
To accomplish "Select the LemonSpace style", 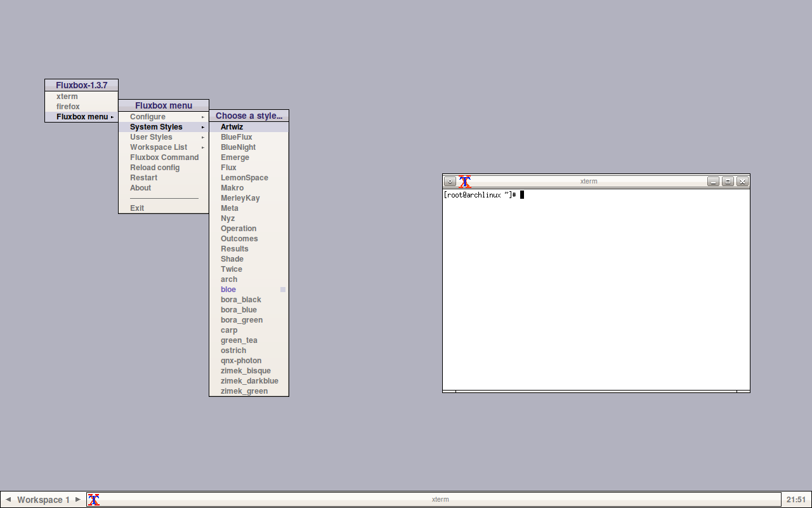I will coord(249,178).
